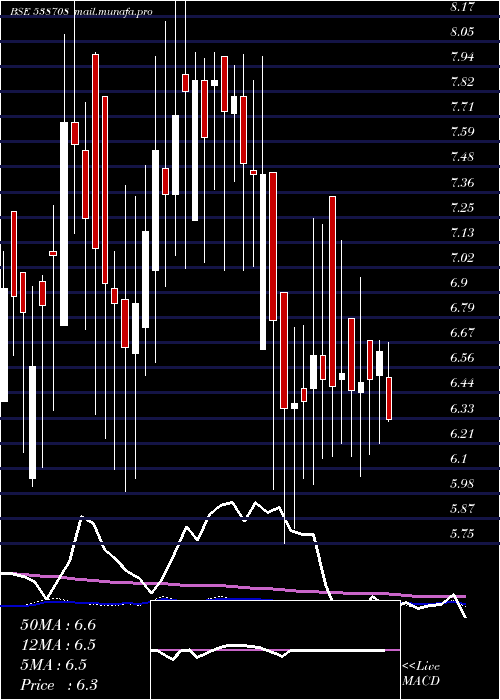Open the MACD inset chart panel
The height and width of the screenshot is (700, 500).
click(x=275, y=650)
